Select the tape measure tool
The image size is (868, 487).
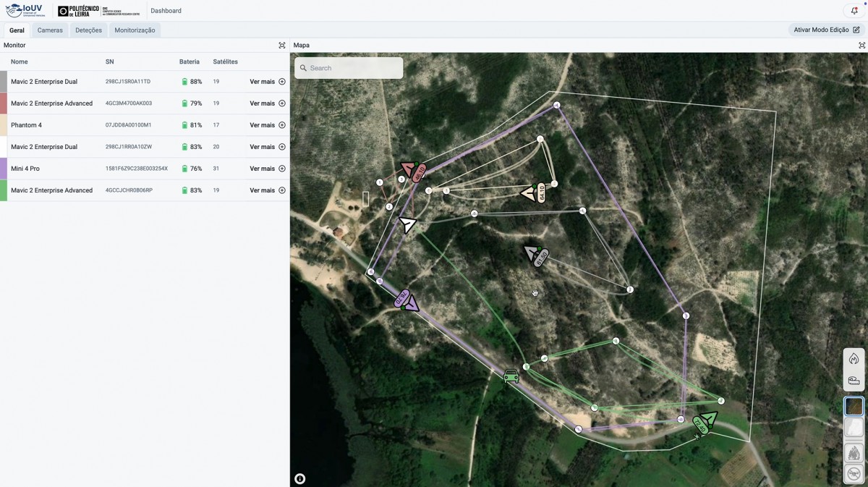click(x=854, y=380)
